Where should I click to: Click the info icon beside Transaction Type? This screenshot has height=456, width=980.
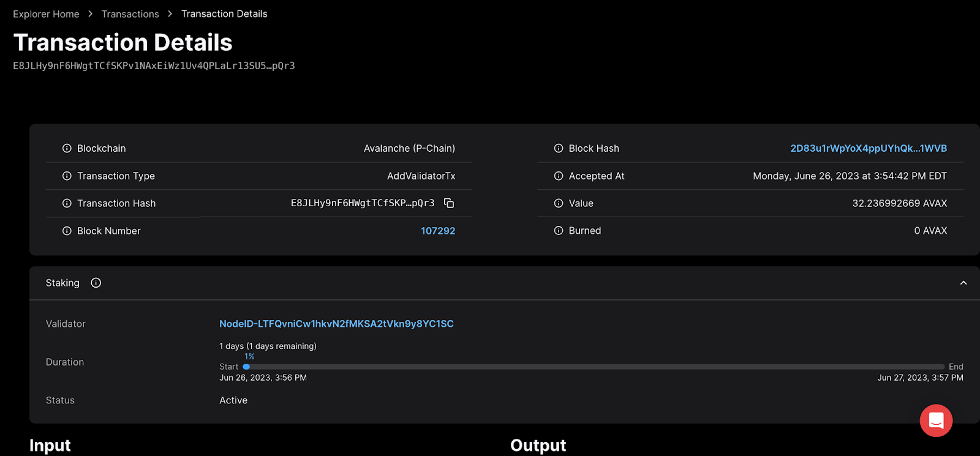(67, 176)
